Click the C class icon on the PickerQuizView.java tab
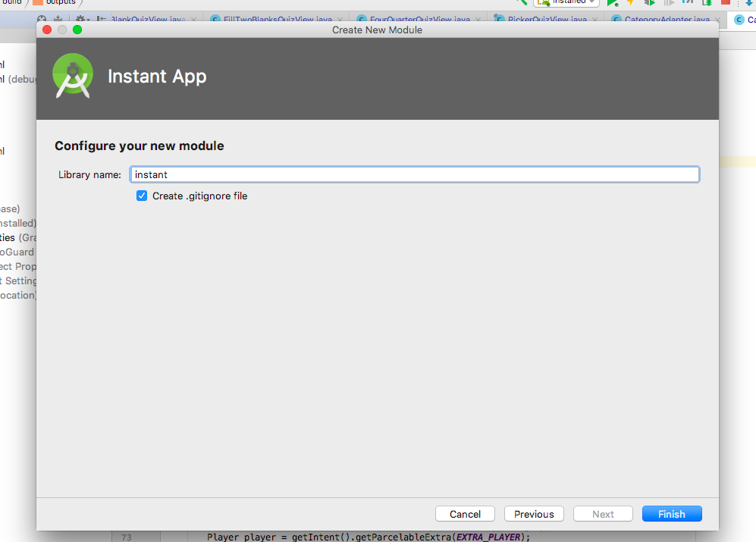 coord(500,20)
